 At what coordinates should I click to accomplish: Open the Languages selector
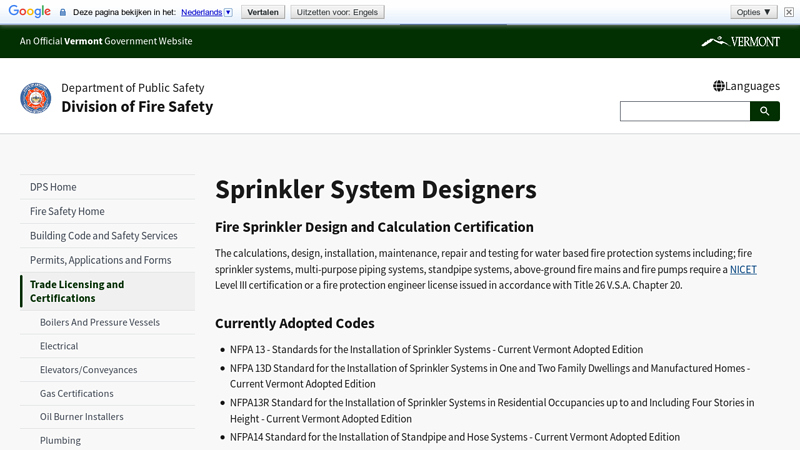746,86
